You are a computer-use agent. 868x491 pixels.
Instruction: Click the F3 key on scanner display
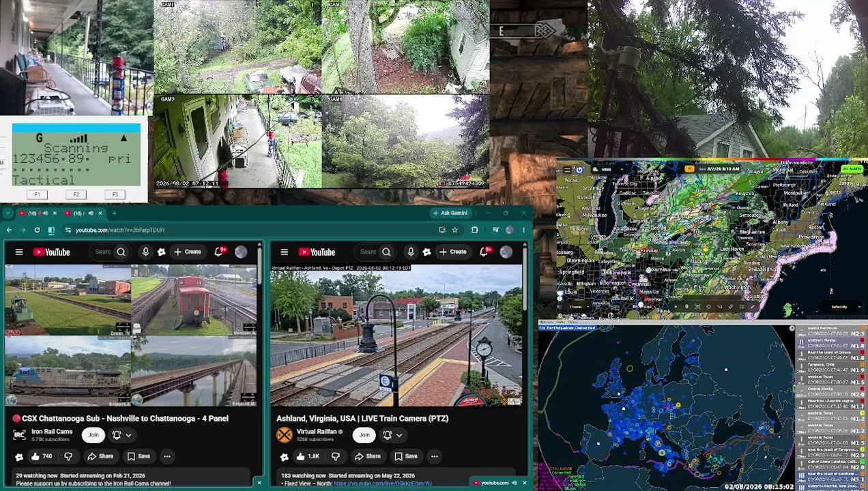(115, 195)
